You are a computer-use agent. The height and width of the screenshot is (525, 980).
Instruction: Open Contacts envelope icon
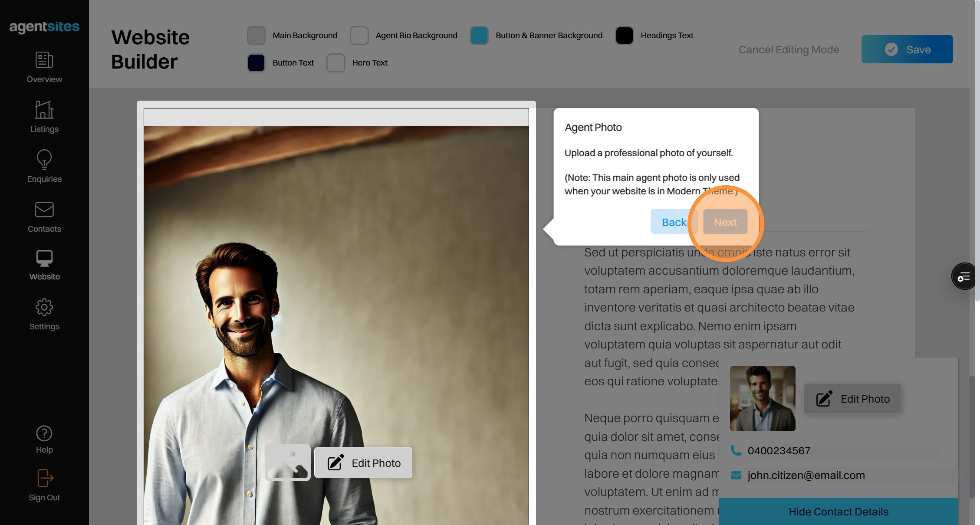(x=44, y=210)
